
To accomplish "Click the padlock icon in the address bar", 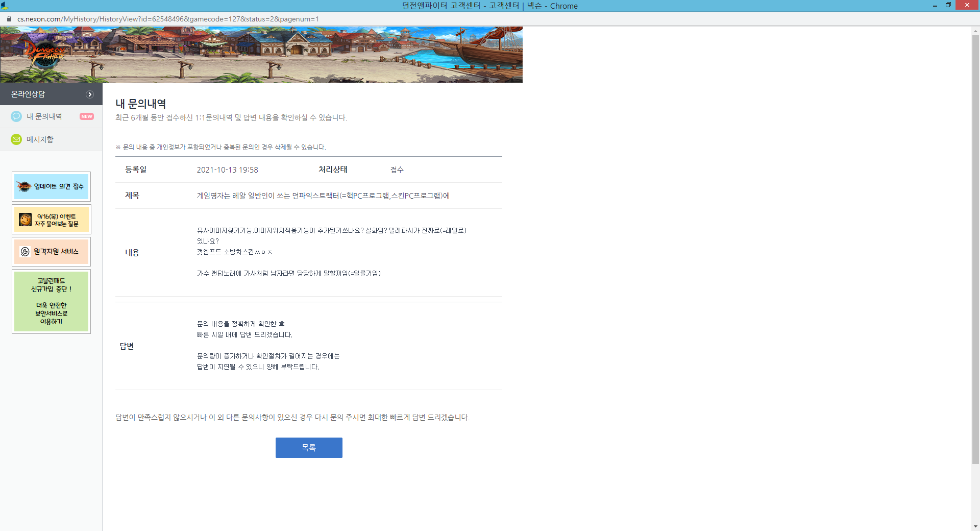I will point(9,19).
